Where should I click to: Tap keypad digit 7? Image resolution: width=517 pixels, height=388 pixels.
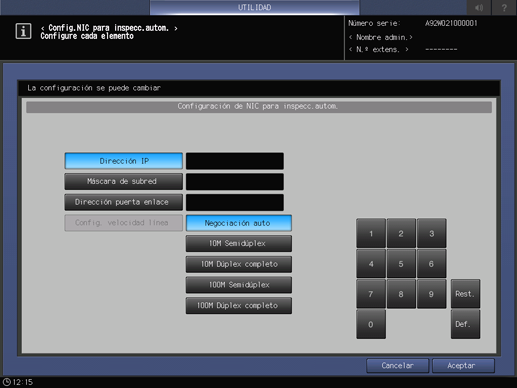pos(371,294)
